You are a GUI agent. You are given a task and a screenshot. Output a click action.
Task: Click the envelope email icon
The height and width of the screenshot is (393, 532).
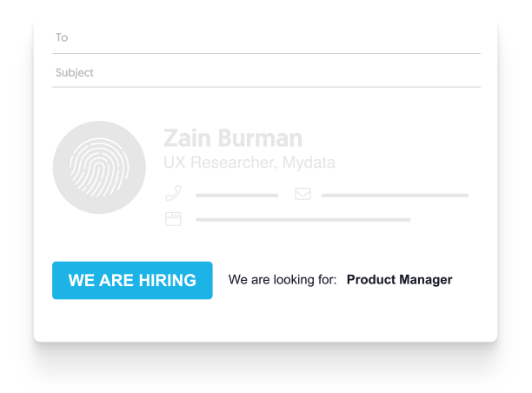coord(303,194)
